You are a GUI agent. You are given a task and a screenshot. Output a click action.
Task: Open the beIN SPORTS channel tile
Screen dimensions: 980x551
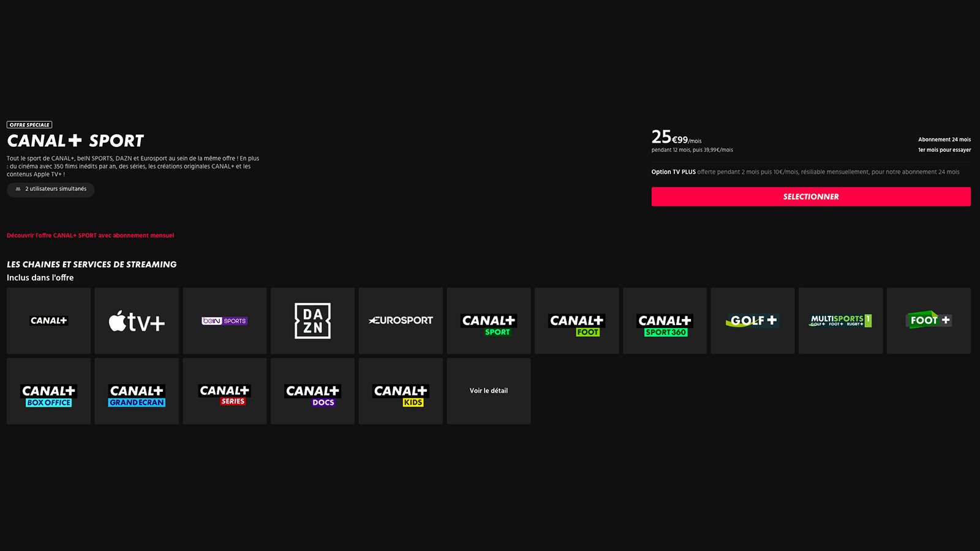[x=225, y=321]
